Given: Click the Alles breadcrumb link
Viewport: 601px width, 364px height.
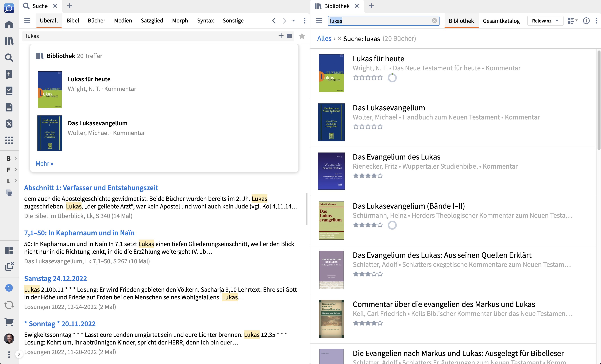Looking at the screenshot, I should coord(324,38).
